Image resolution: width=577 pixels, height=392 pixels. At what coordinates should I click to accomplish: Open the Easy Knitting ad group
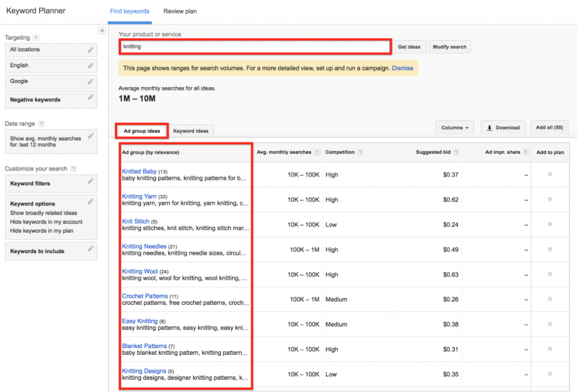[x=140, y=321]
